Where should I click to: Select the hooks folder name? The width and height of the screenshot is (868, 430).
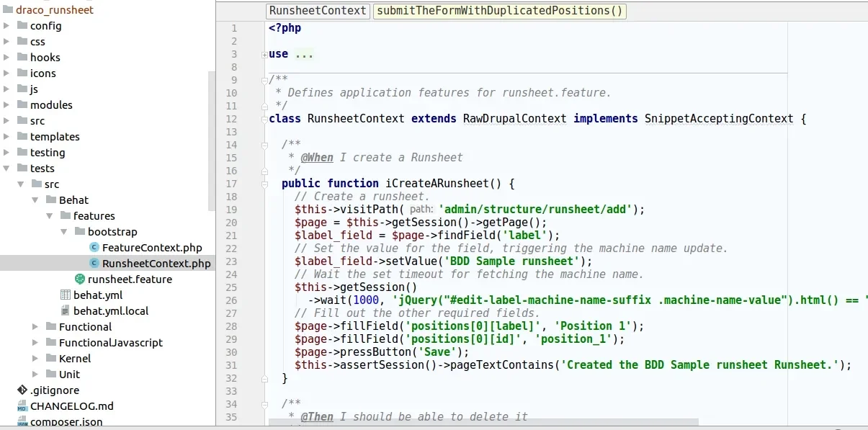(45, 57)
